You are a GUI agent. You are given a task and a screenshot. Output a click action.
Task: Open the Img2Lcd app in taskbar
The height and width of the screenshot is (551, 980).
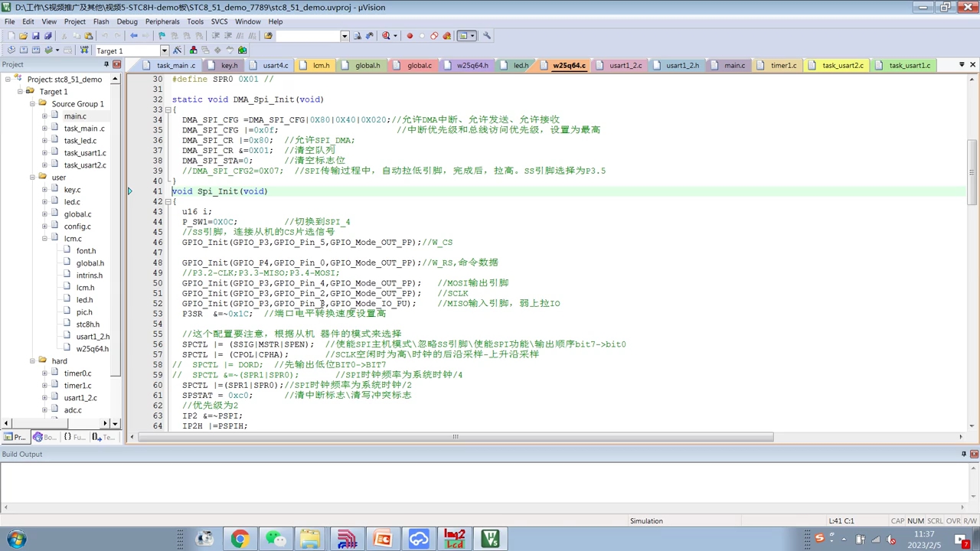coord(455,539)
